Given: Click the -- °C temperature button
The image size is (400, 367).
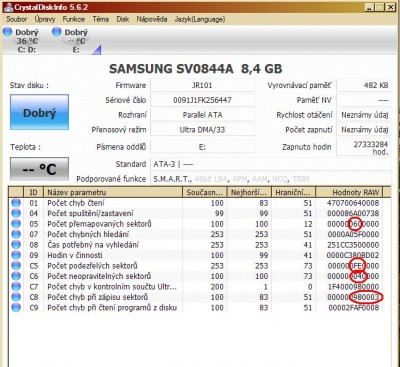Looking at the screenshot, I should (x=39, y=169).
